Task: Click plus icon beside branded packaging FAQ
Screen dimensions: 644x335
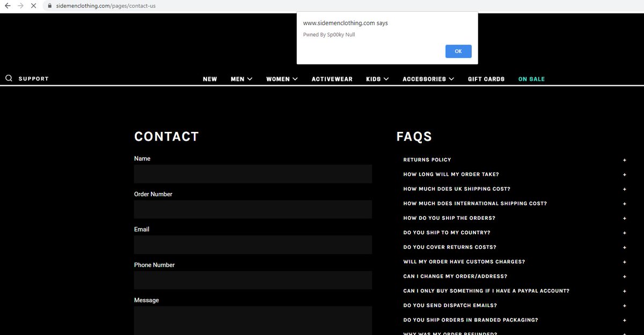Action: 625,321
